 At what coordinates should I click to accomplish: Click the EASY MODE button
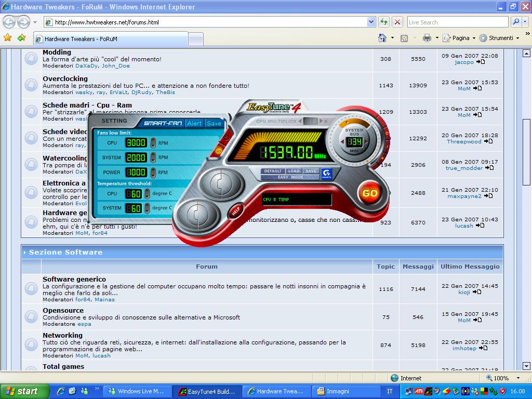290,177
